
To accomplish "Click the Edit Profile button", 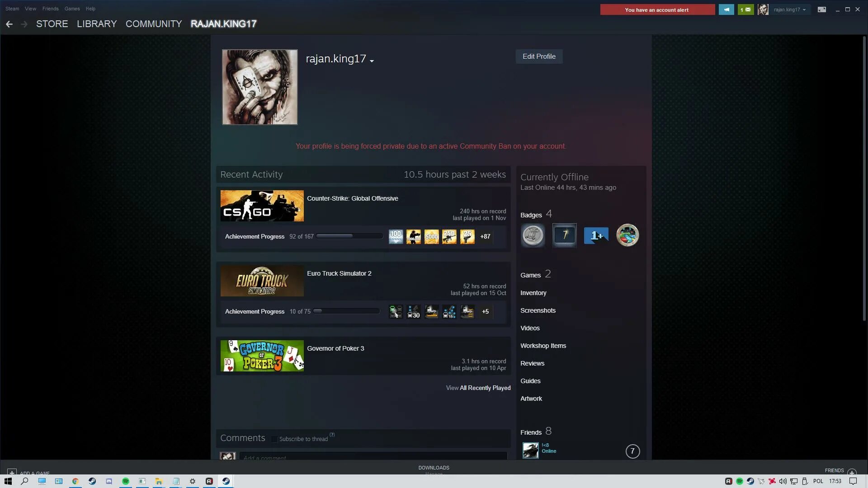I will click(539, 56).
